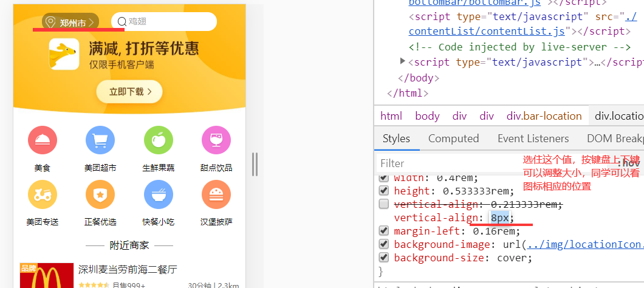Click the 仅限手机客户端 banner subtitle
Screen dimensions: 644x288
122,64
